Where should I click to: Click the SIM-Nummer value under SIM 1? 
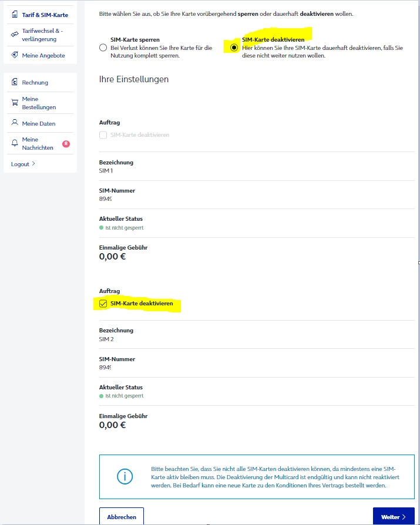tap(105, 199)
